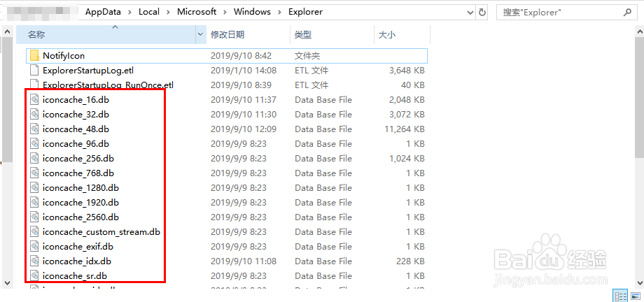Refresh the Explorer folder view
644x302 pixels.
point(482,12)
